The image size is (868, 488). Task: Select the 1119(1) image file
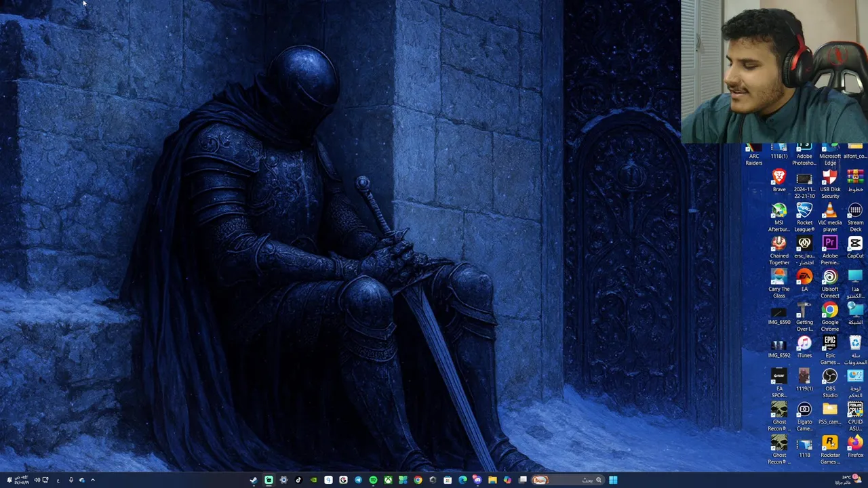pos(804,380)
